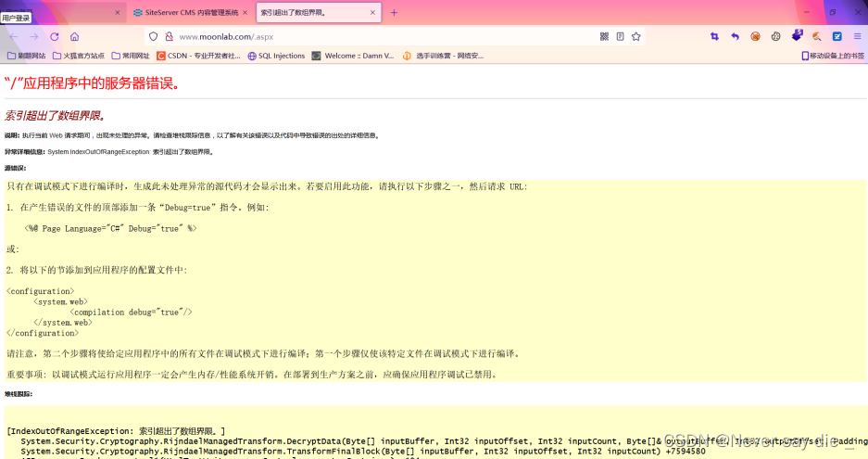The height and width of the screenshot is (459, 868).
Task: Close the first 用户登录 tab
Action: pos(118,12)
